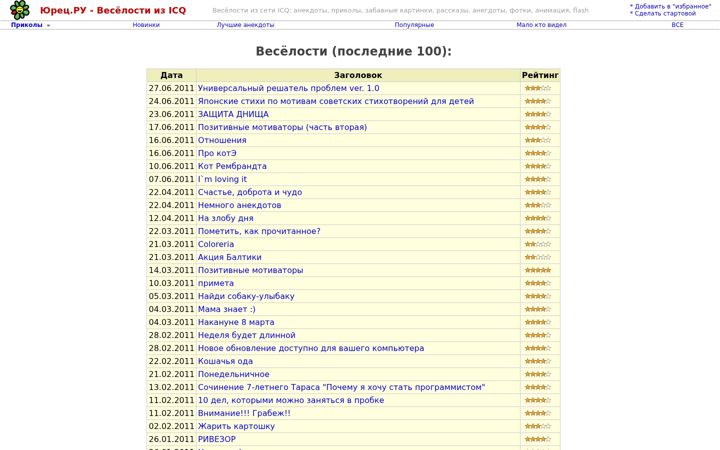This screenshot has height=450, width=720.
Task: Click star rating of Кошачья ода row
Action: (x=538, y=361)
